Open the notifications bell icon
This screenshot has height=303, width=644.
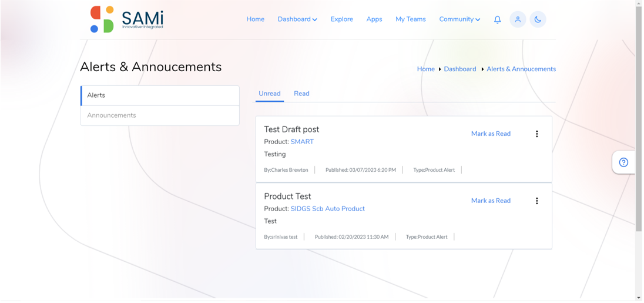tap(497, 19)
